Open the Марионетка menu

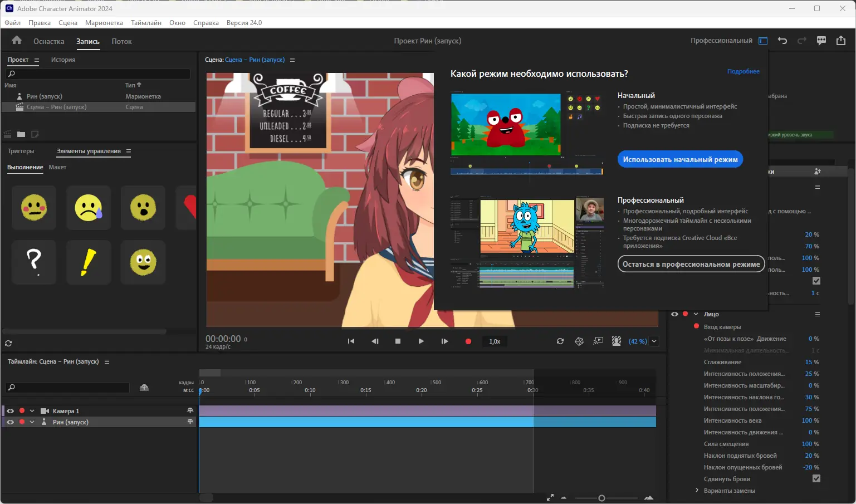click(x=104, y=23)
